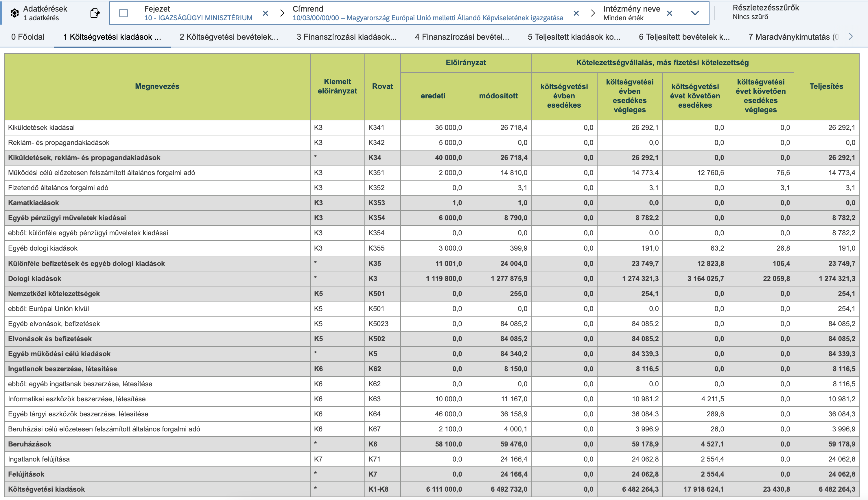This screenshot has height=500, width=868.
Task: Select the Dologi kiadások row cell
Action: [x=35, y=279]
